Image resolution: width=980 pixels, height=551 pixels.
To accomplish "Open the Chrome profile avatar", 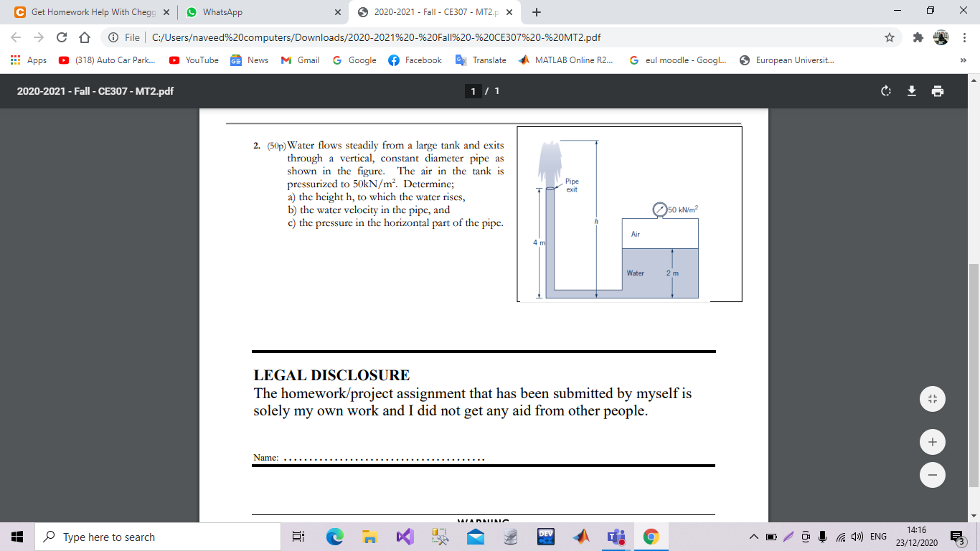I will [x=941, y=37].
